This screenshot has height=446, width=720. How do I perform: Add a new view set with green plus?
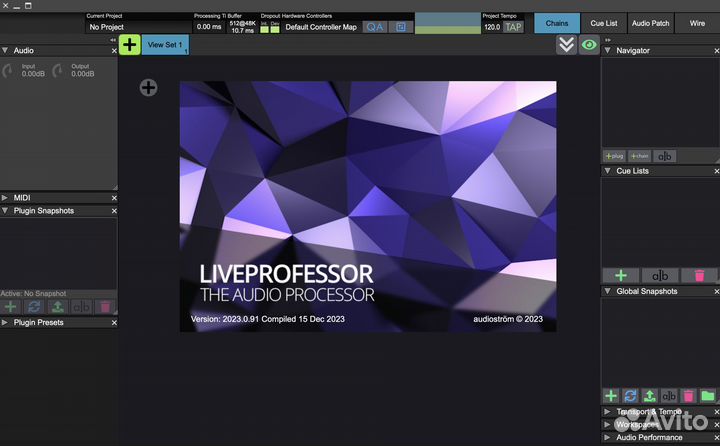click(129, 45)
